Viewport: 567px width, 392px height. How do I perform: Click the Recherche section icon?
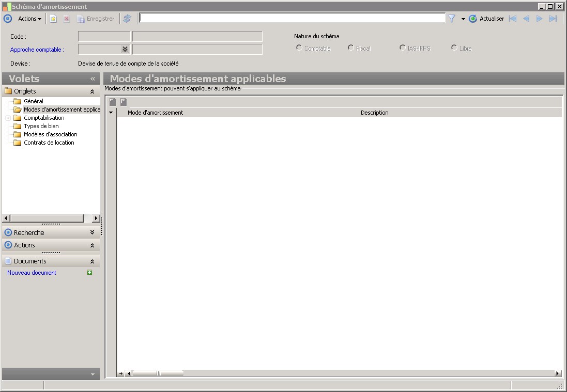[8, 232]
